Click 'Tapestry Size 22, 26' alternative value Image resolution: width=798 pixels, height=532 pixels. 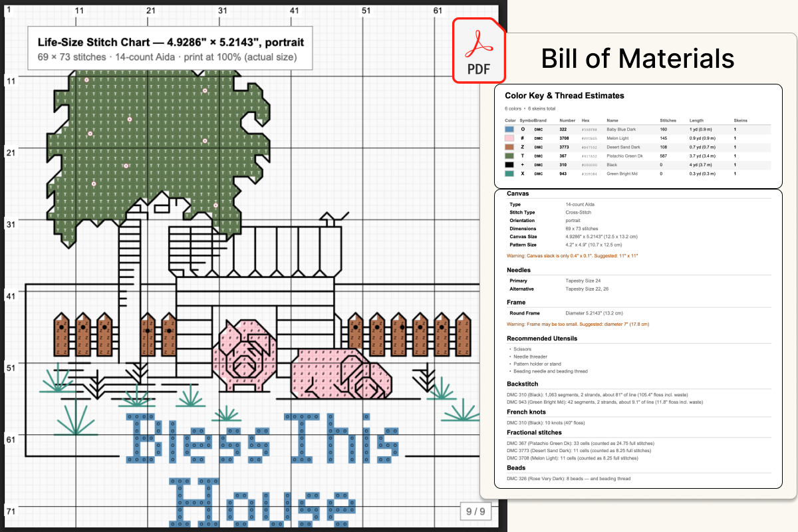(587, 289)
